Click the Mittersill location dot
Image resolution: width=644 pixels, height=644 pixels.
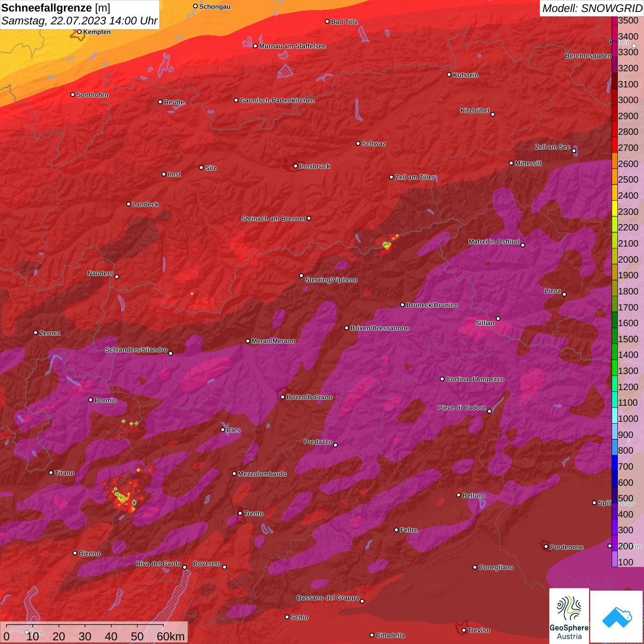[511, 163]
